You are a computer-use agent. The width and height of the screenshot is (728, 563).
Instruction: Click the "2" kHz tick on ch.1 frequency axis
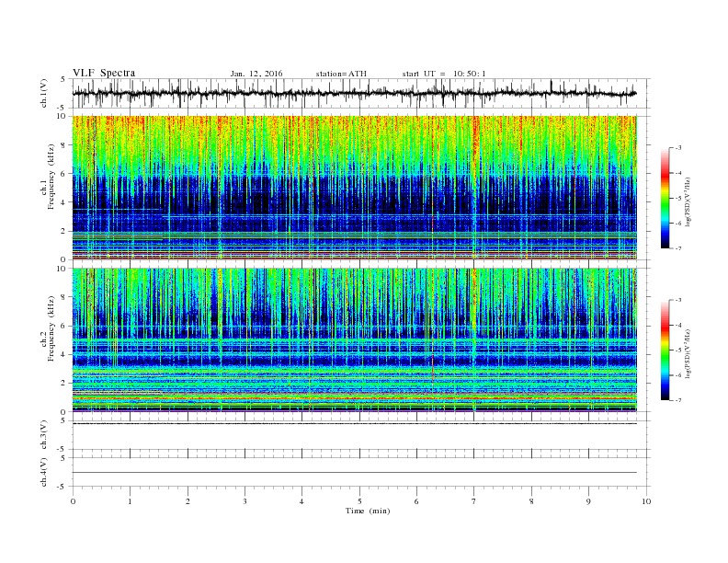coord(64,231)
